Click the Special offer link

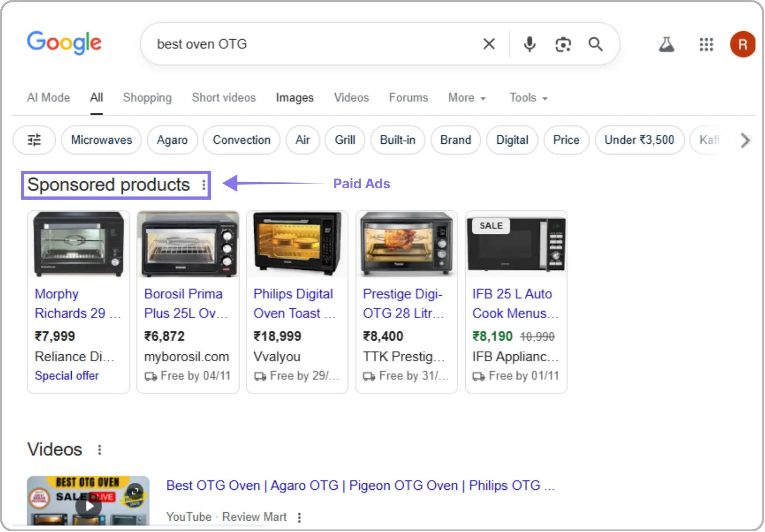point(67,375)
